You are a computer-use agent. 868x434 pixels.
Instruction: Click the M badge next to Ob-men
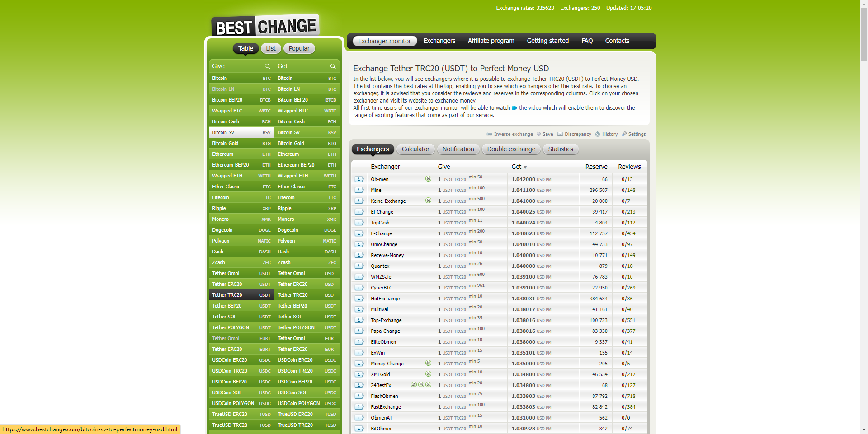[428, 179]
